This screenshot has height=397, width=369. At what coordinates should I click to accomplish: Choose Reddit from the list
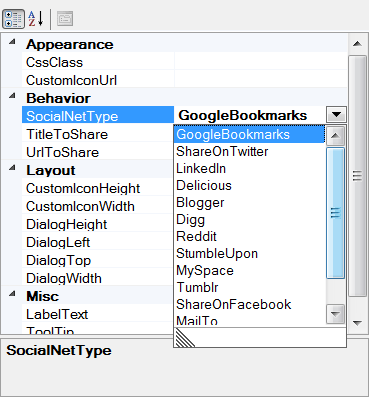tap(249, 236)
